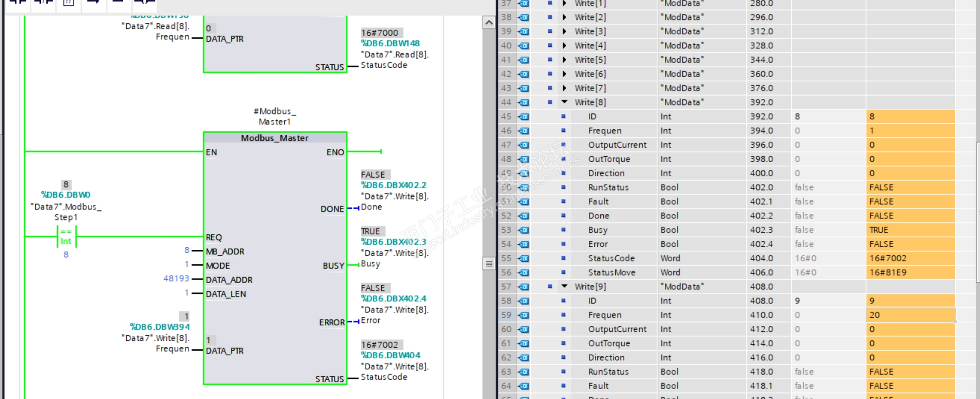Select the %DB6.DBW404 StatusCode operand
Viewport: 980px width, 399px height.
[x=391, y=355]
